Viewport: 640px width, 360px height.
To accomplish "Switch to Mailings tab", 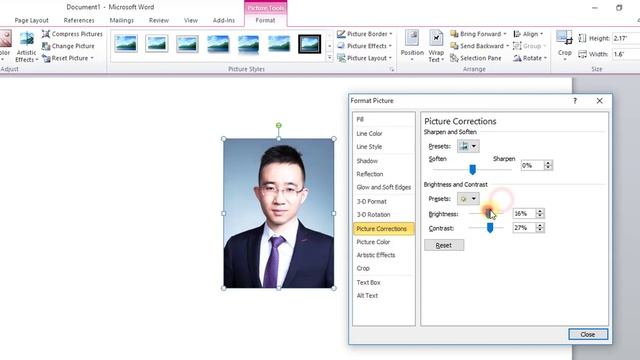I will pos(122,20).
